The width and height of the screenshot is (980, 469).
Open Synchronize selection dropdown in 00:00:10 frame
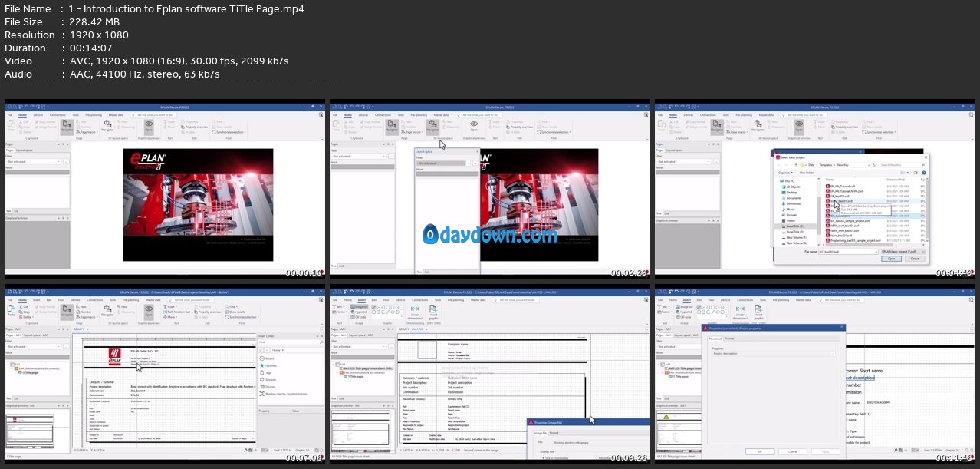point(229,132)
